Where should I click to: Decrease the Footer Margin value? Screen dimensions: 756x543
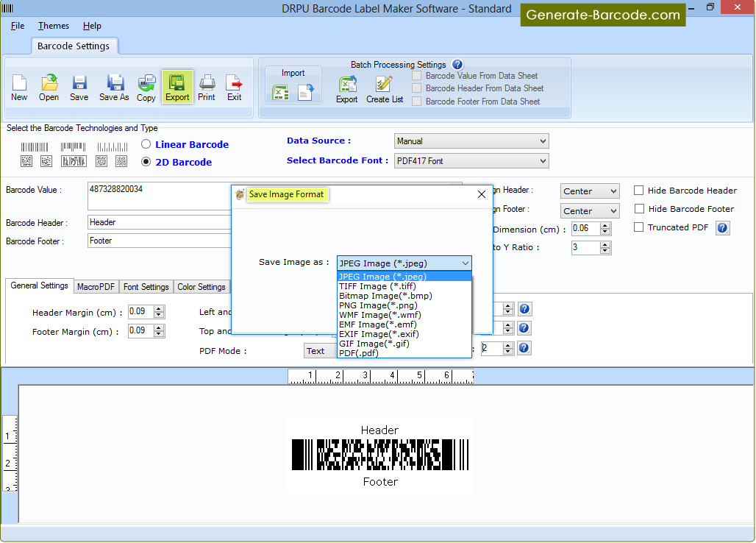click(x=159, y=334)
